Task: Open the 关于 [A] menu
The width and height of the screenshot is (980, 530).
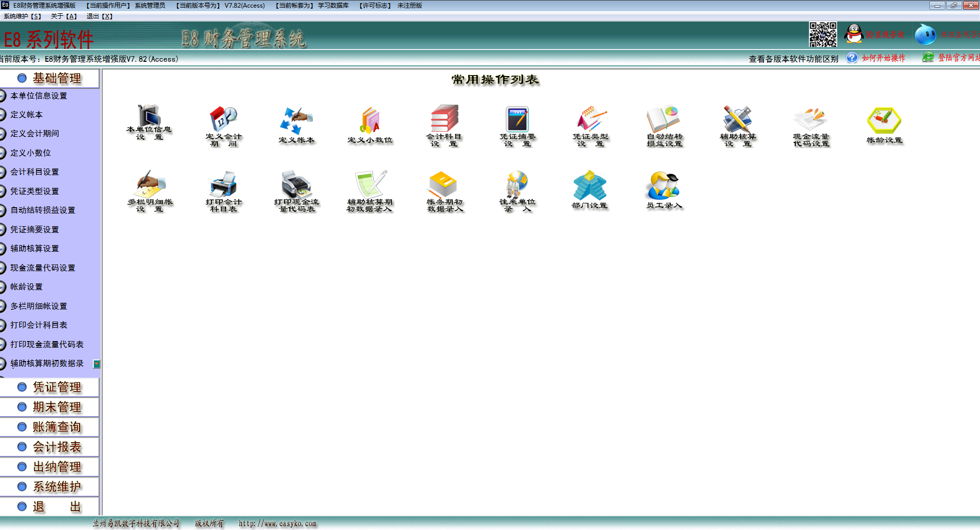Action: coord(64,16)
